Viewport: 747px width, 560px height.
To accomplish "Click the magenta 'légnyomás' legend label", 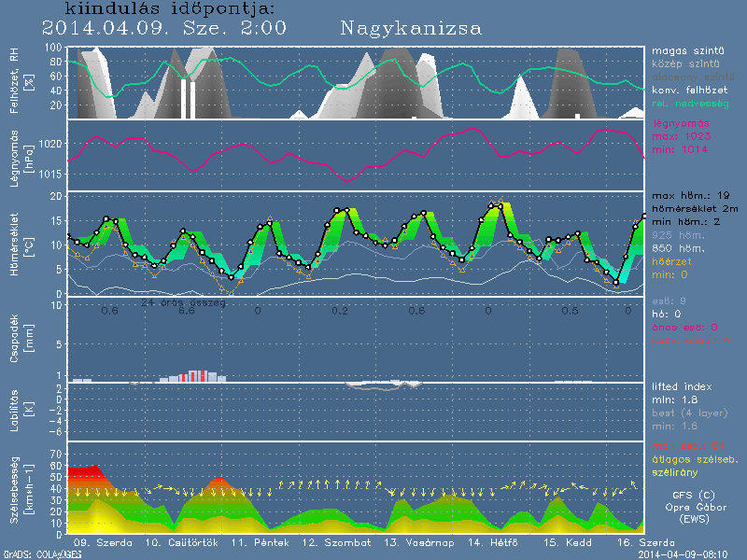I will pyautogui.click(x=683, y=123).
